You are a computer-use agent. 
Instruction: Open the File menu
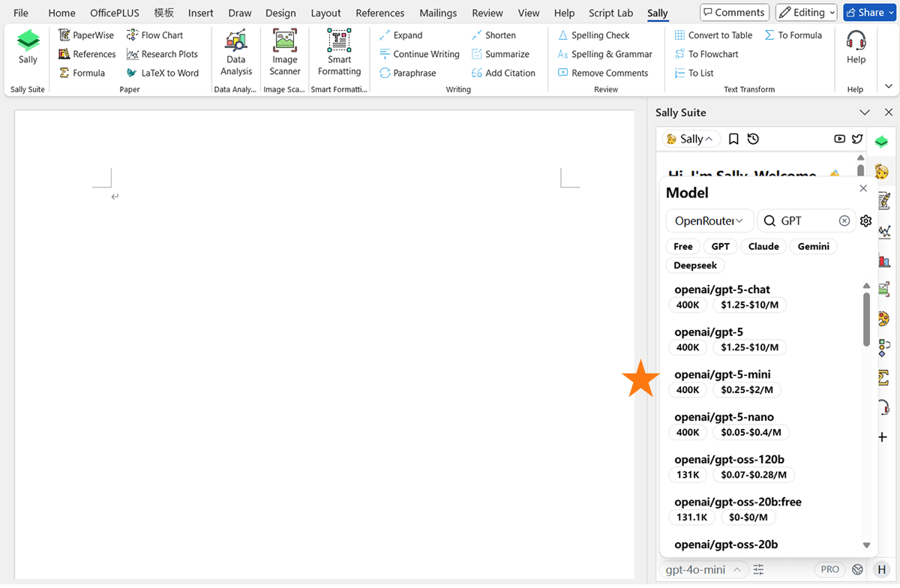click(21, 13)
